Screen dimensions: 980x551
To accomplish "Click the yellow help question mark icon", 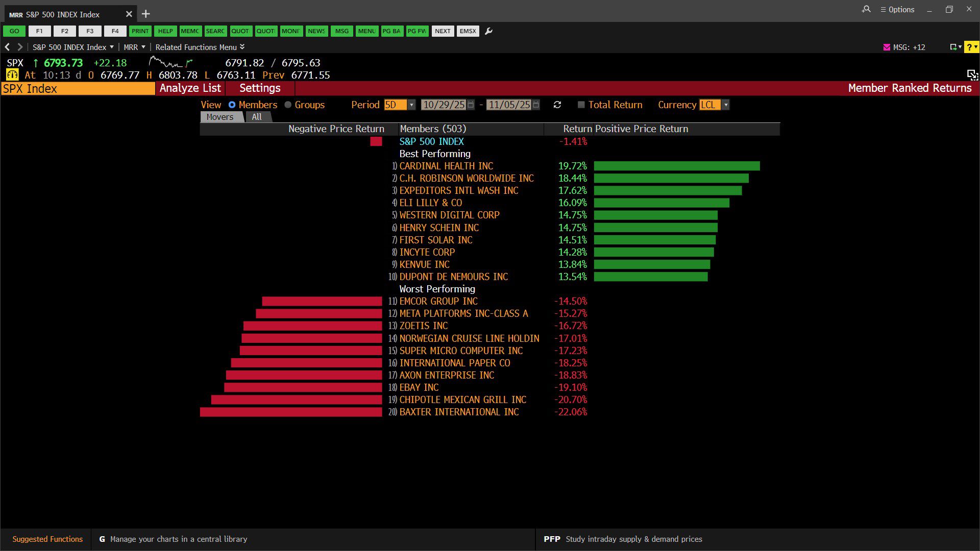I will pyautogui.click(x=969, y=47).
